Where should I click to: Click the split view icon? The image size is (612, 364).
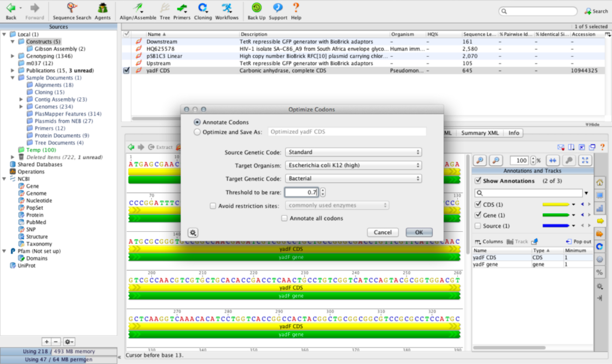click(571, 147)
